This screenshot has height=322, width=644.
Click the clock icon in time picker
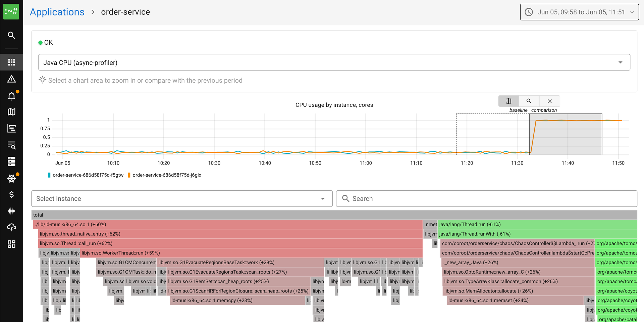tap(529, 12)
